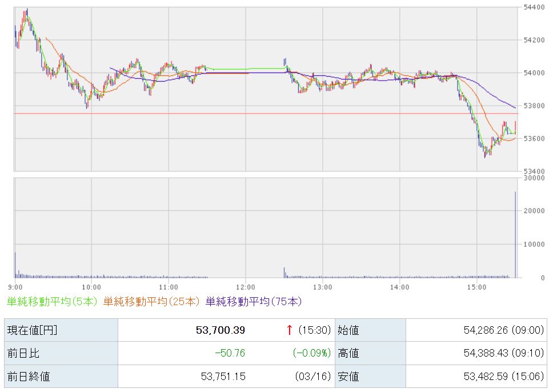This screenshot has height=392, width=553.
Task: Toggle the purple 75-bar moving average legend
Action: point(253,301)
